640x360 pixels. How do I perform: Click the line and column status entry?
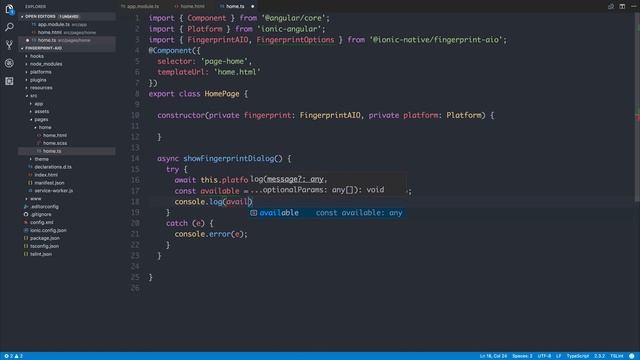pos(493,356)
